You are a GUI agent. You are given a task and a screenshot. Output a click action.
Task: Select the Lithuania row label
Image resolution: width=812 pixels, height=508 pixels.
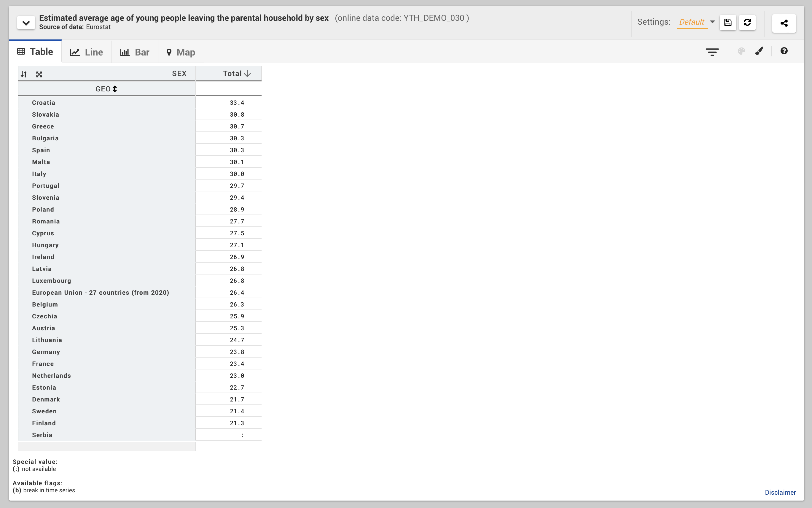pyautogui.click(x=47, y=340)
